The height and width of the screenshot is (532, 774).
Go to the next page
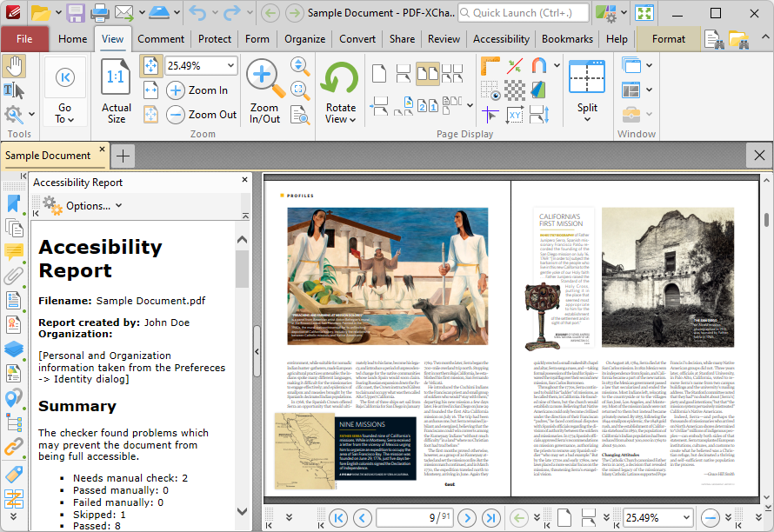click(467, 518)
